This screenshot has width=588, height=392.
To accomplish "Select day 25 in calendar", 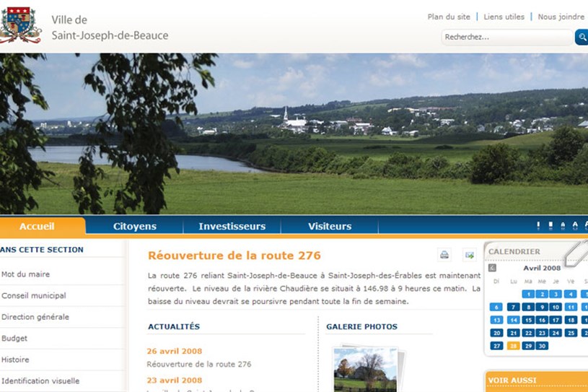I will click(x=571, y=333).
